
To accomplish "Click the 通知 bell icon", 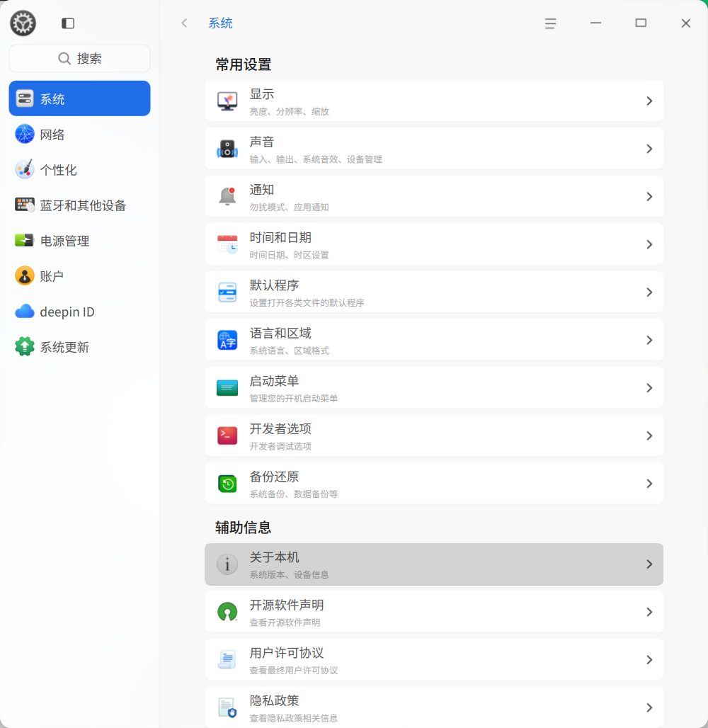I will click(x=227, y=196).
